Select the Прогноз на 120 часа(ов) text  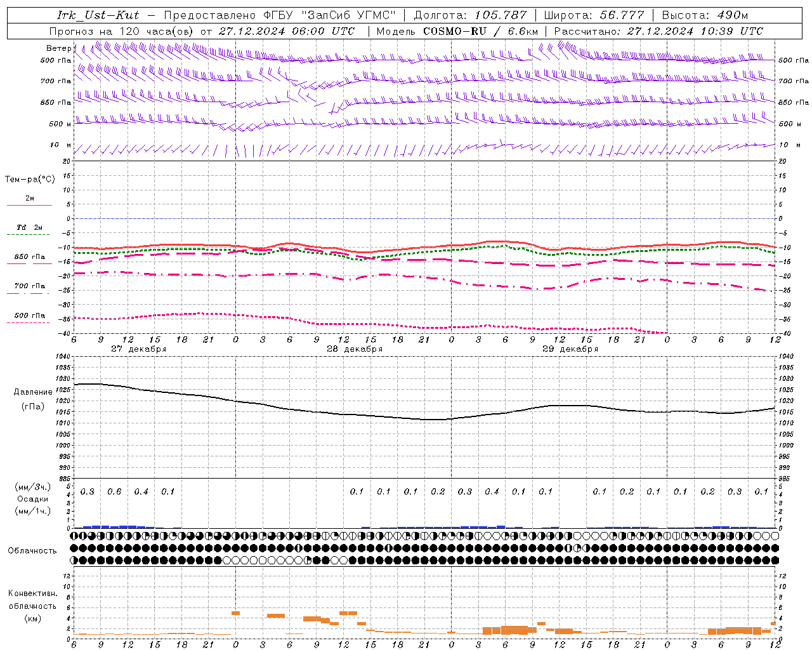[x=122, y=31]
